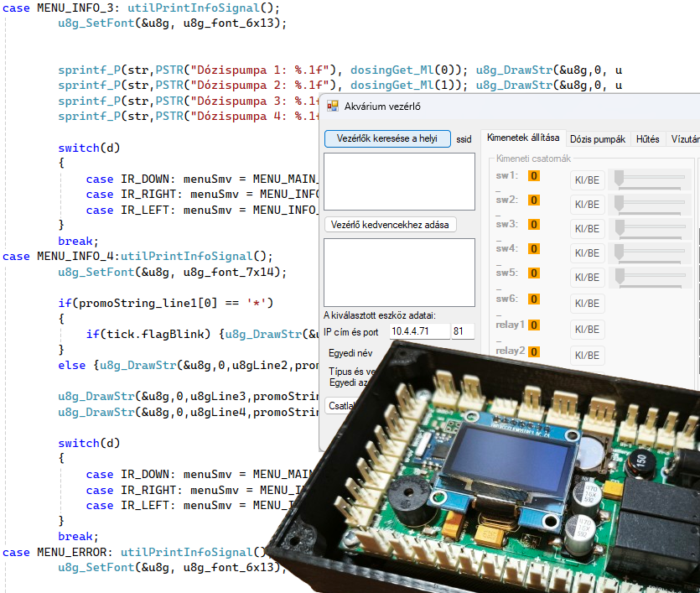
Task: Click the sw1 brightness slider handle
Action: [619, 178]
